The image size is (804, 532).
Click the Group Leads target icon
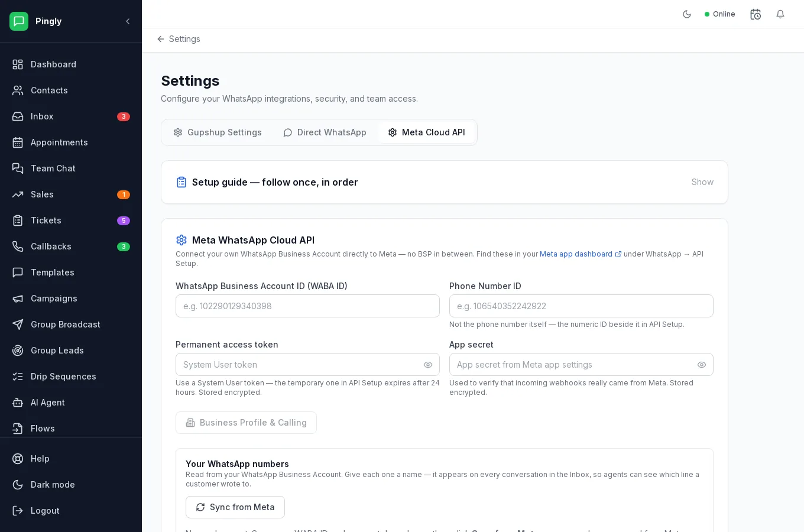pos(18,351)
